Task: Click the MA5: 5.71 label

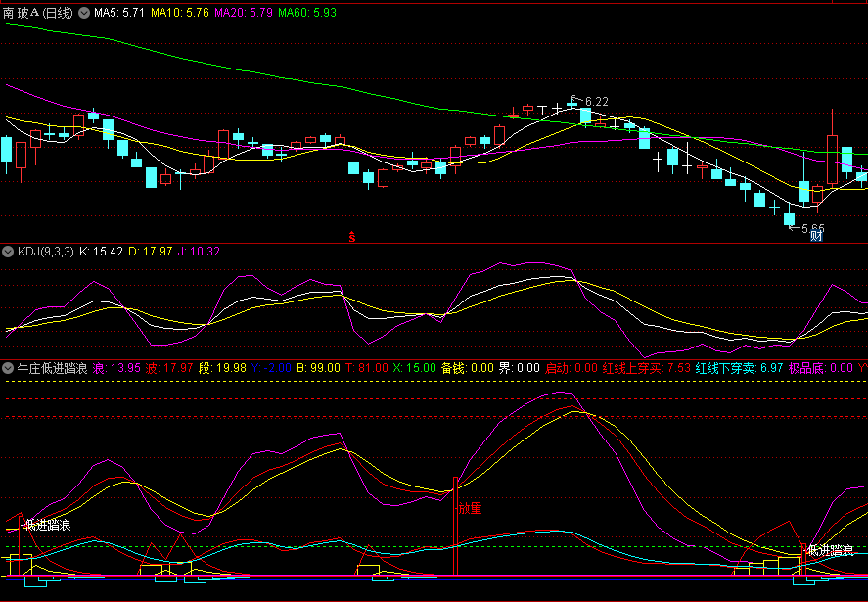Action: point(119,13)
